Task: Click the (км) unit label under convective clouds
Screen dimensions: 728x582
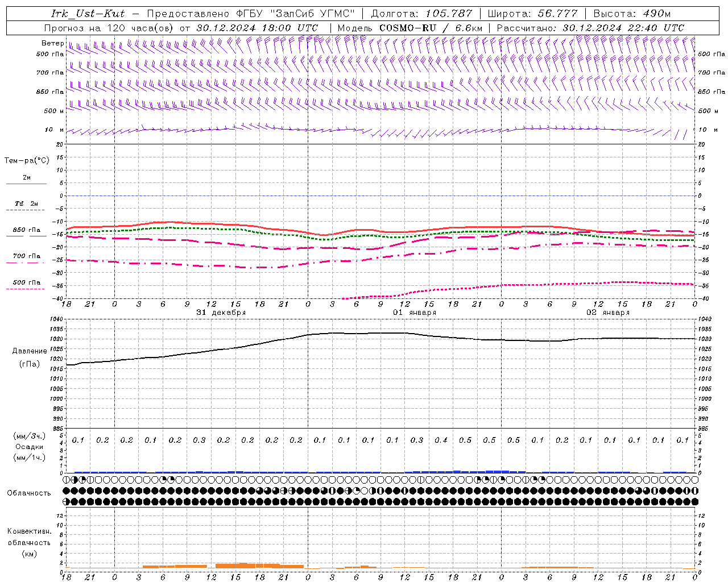Action: click(x=29, y=554)
